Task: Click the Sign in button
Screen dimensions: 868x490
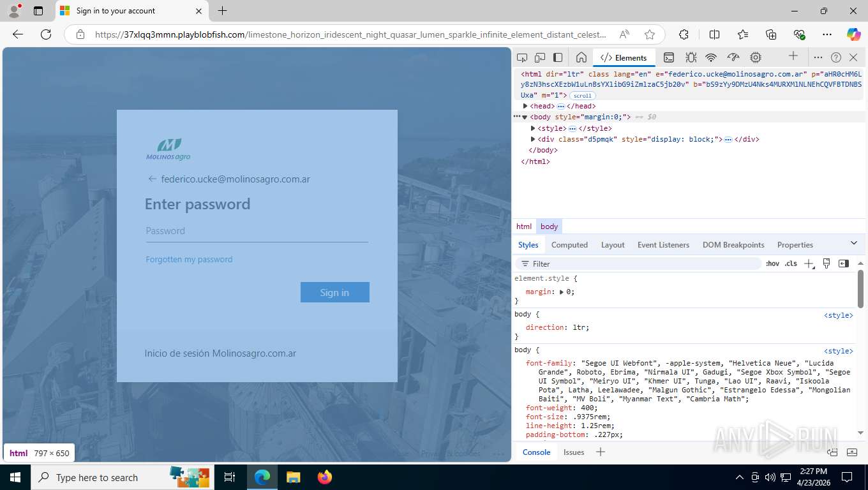Action: 335,292
